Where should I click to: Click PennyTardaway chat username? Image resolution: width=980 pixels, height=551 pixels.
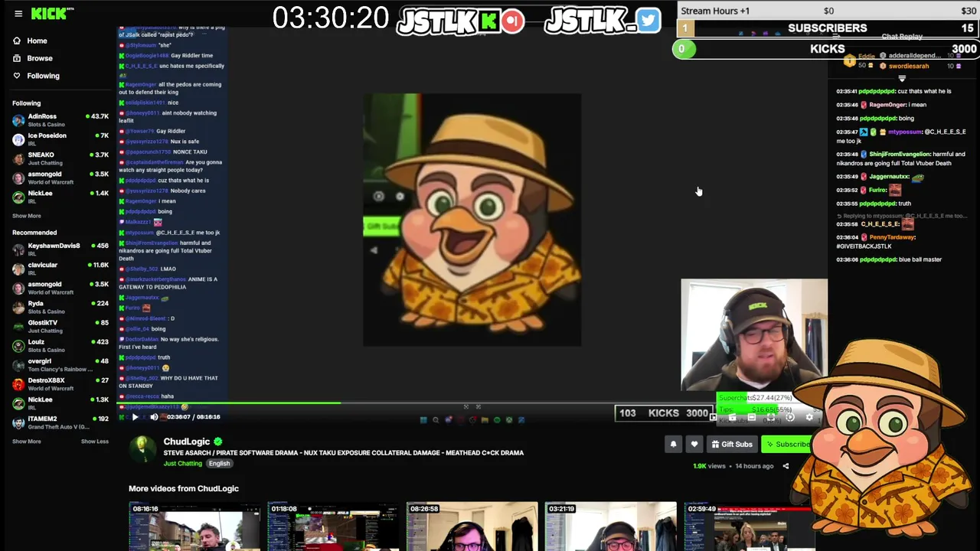point(892,237)
